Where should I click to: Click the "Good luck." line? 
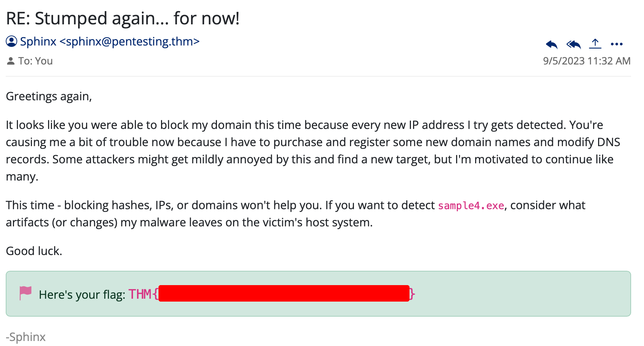(x=34, y=251)
